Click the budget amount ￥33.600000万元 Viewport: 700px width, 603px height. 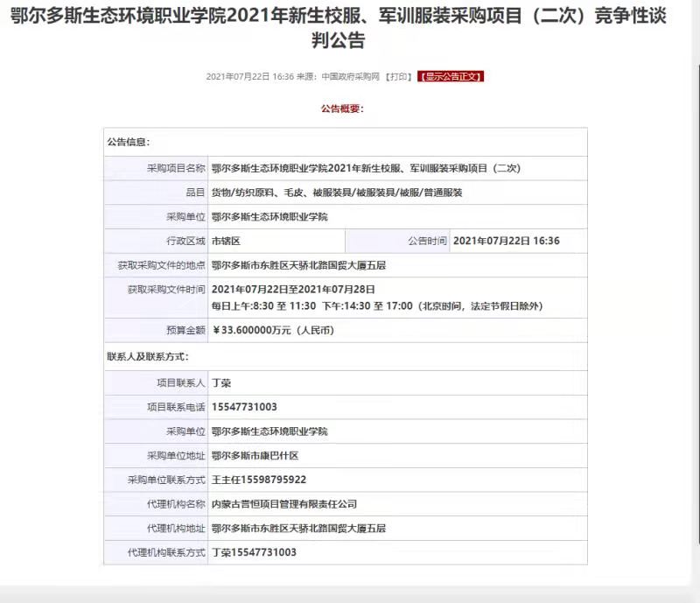coord(272,331)
